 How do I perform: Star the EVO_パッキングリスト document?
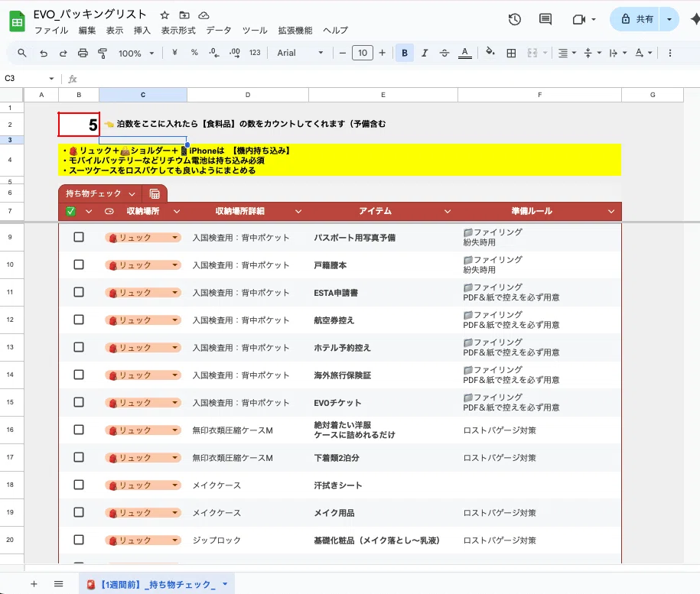[x=164, y=15]
